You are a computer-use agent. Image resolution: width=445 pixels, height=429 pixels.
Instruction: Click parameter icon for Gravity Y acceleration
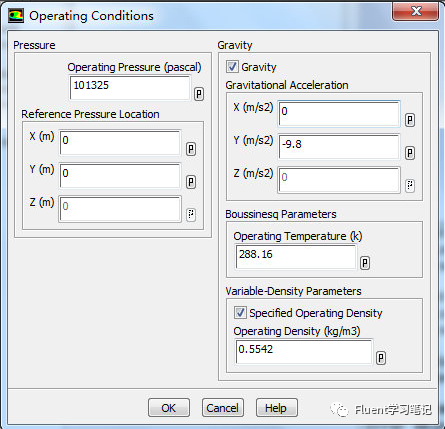point(410,153)
